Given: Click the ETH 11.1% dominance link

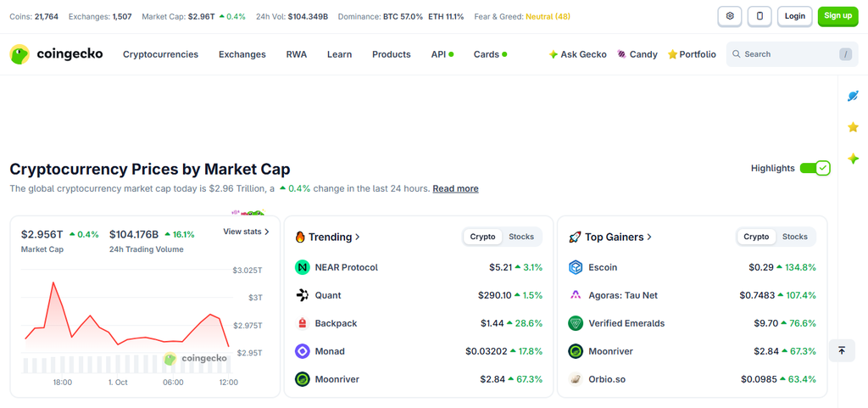Looking at the screenshot, I should click(446, 17).
